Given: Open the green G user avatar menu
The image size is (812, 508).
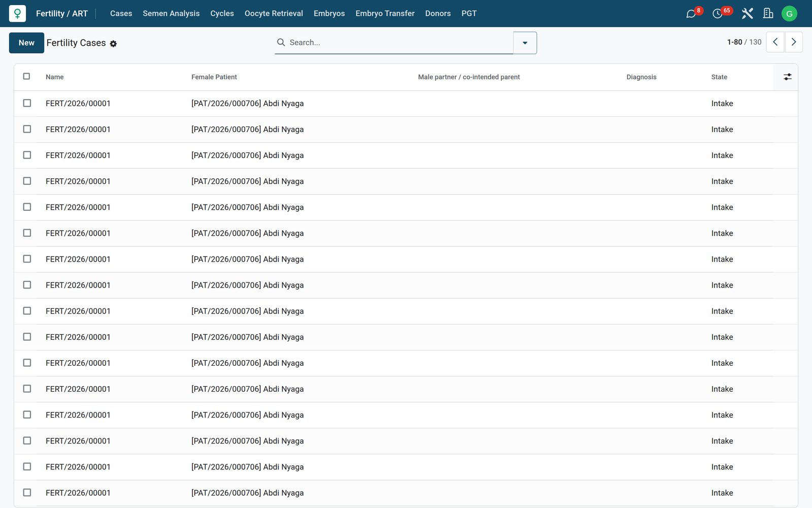Looking at the screenshot, I should [789, 14].
